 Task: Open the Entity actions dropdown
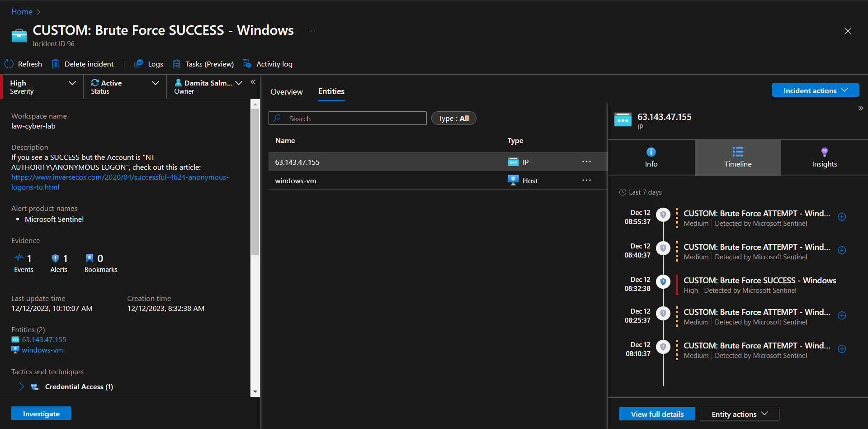(739, 414)
